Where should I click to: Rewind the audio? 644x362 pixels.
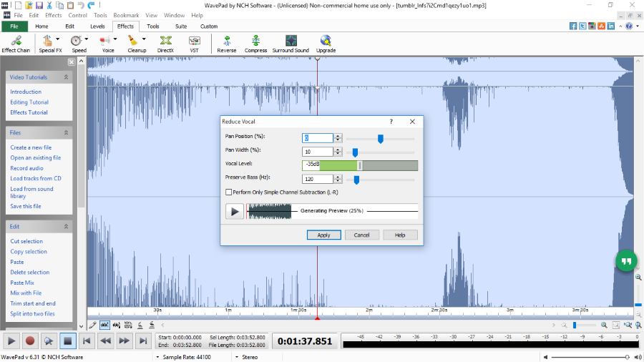pyautogui.click(x=105, y=341)
